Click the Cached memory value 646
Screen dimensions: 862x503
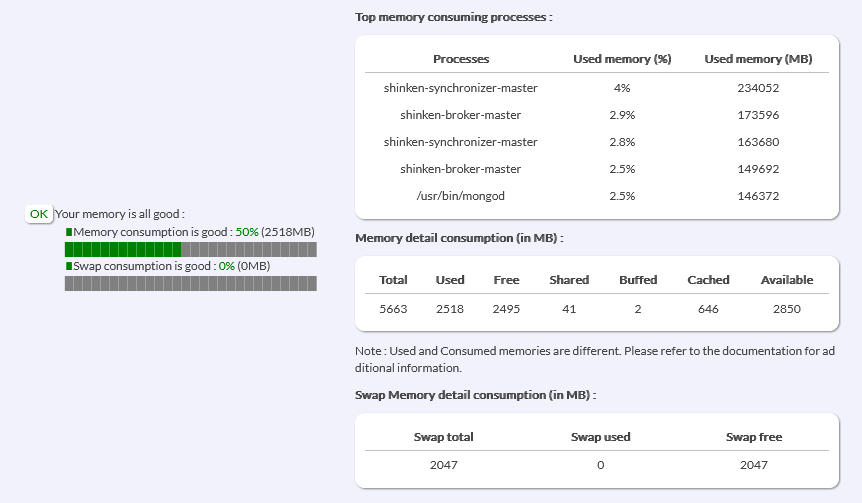tap(708, 309)
